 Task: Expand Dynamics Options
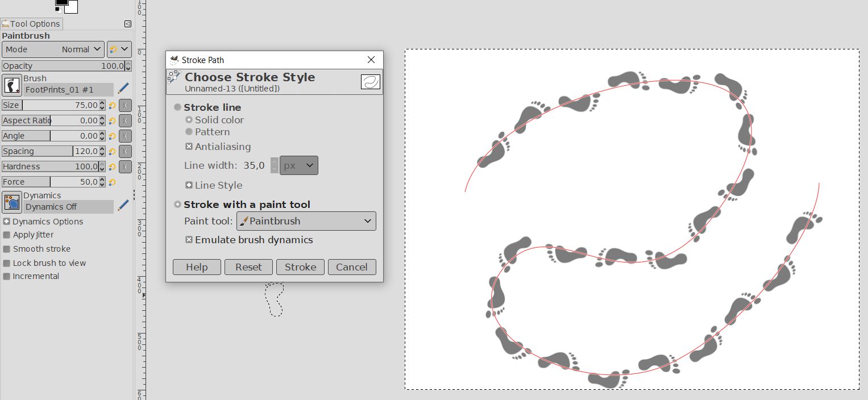tap(6, 222)
